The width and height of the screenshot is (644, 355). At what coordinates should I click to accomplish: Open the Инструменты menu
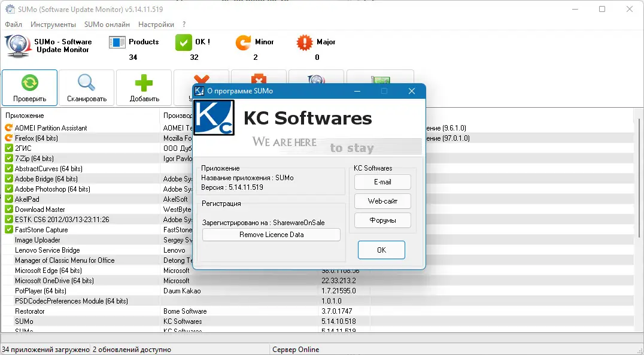[53, 25]
